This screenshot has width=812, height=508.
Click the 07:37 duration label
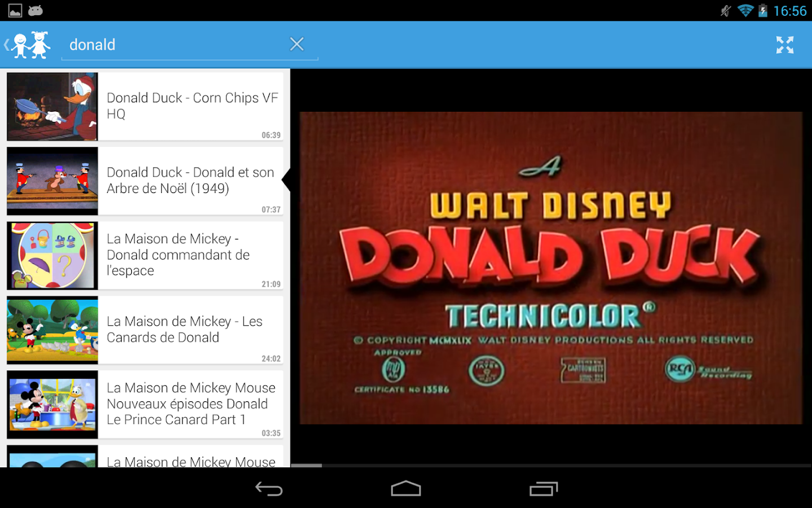tap(271, 209)
